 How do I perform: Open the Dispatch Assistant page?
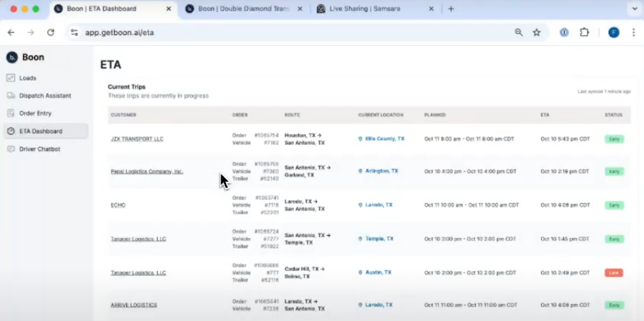click(x=46, y=96)
